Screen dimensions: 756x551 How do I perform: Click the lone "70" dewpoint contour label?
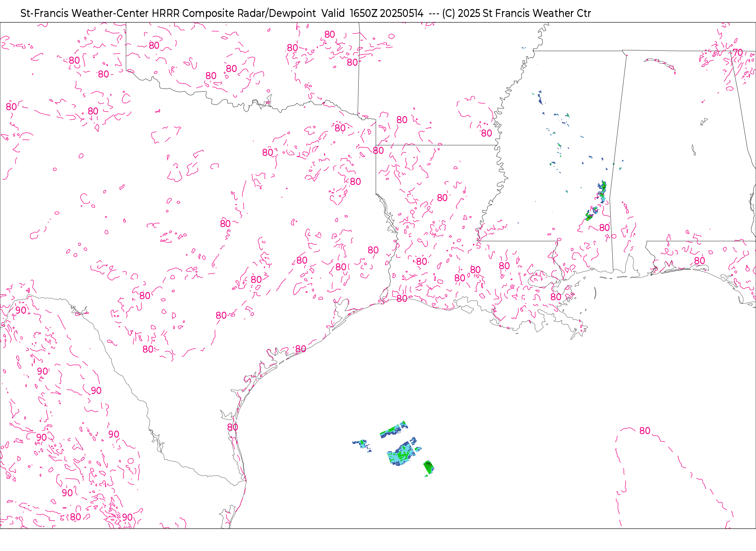point(737,52)
